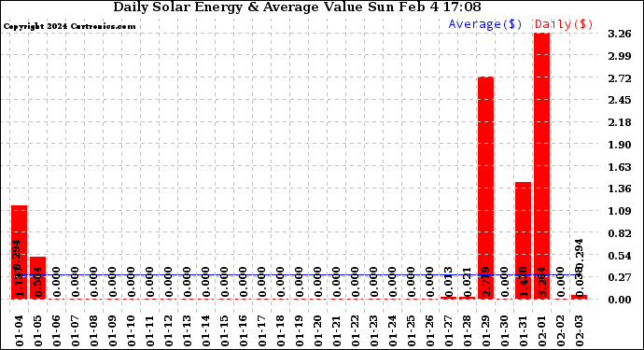
Task: Select the blue 'Average($)' legend label
Action: pos(485,24)
